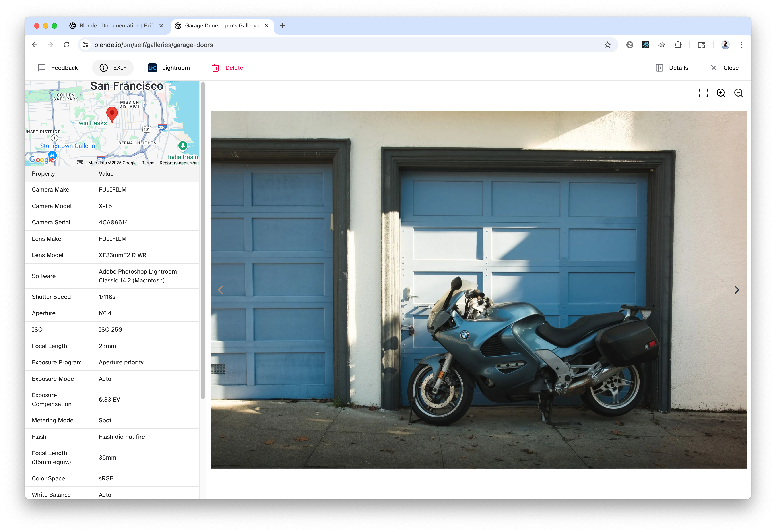Click the Report a map error link
Screen dimensions: 776x532
click(x=178, y=163)
